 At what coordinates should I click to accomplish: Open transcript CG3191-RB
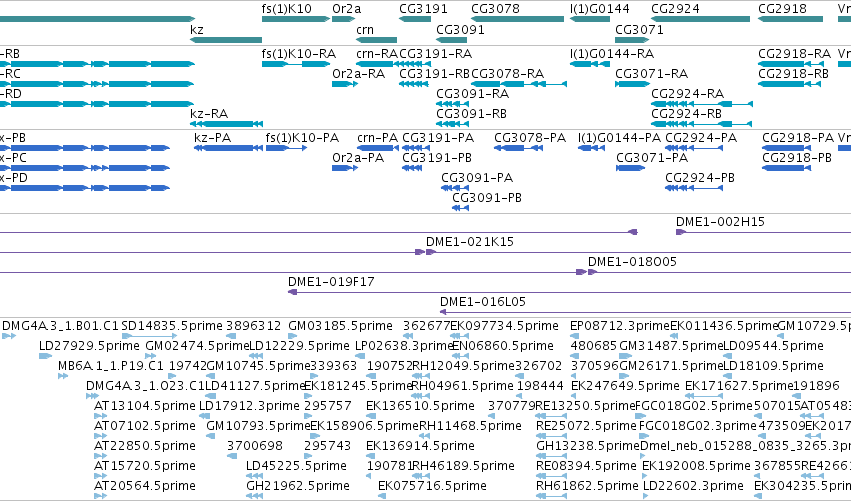434,73
